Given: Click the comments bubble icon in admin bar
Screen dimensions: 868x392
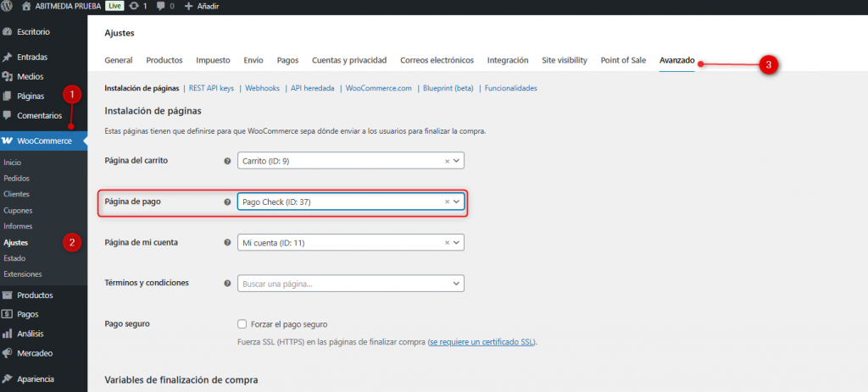Looking at the screenshot, I should click(x=162, y=6).
